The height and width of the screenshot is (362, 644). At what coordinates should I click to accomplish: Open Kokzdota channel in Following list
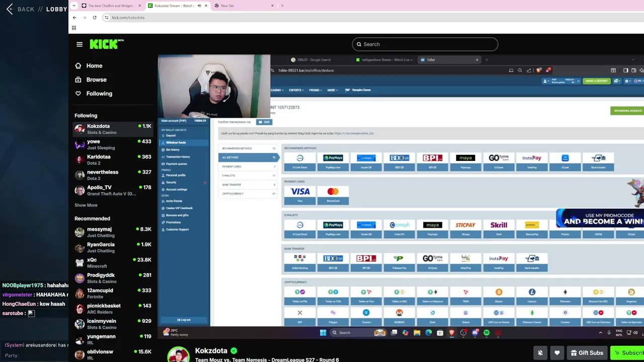click(x=113, y=129)
